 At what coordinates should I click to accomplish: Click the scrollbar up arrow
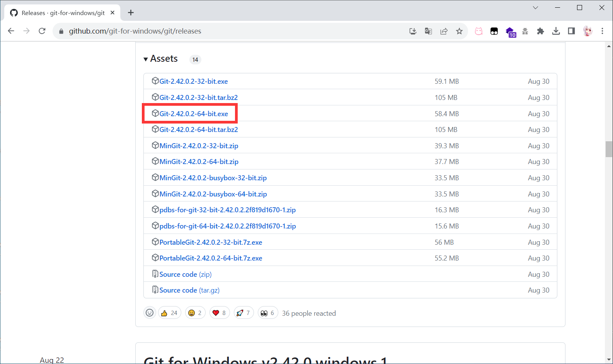[x=609, y=46]
